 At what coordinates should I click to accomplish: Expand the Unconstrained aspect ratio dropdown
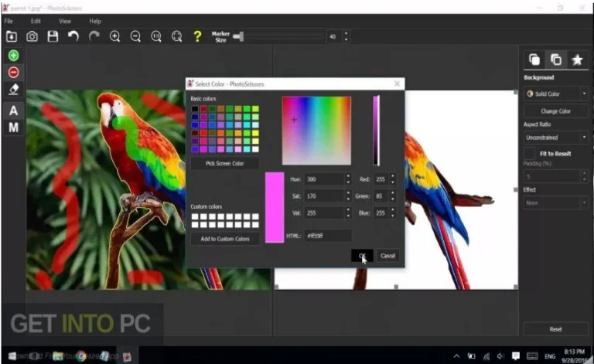pos(556,138)
